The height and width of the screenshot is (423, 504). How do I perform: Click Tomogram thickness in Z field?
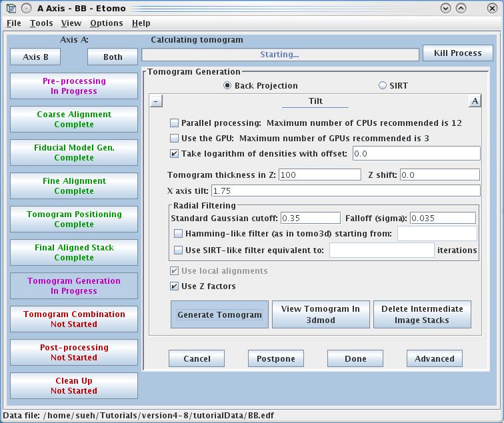tap(320, 175)
